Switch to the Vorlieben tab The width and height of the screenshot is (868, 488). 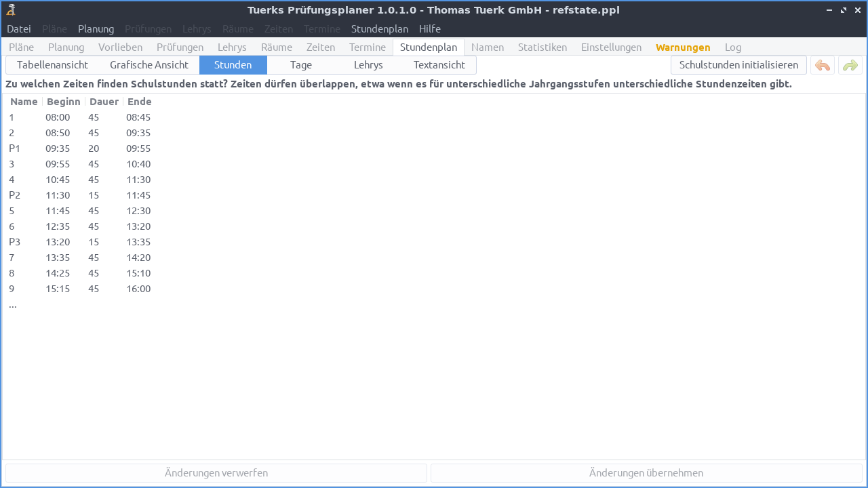(120, 47)
